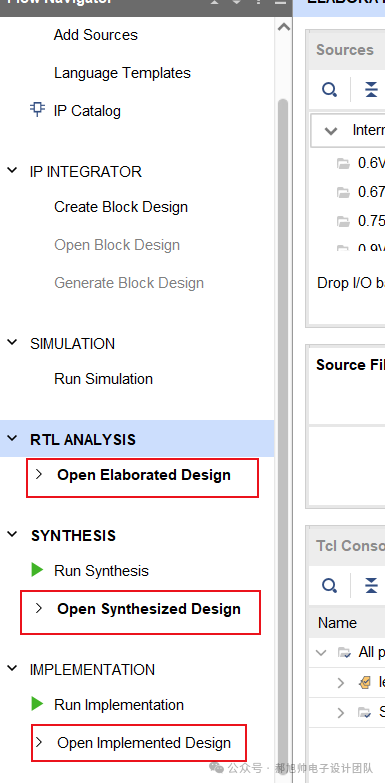This screenshot has width=385, height=783.
Task: Click the scroll up arrow of Flow Navigator
Action: [x=284, y=27]
